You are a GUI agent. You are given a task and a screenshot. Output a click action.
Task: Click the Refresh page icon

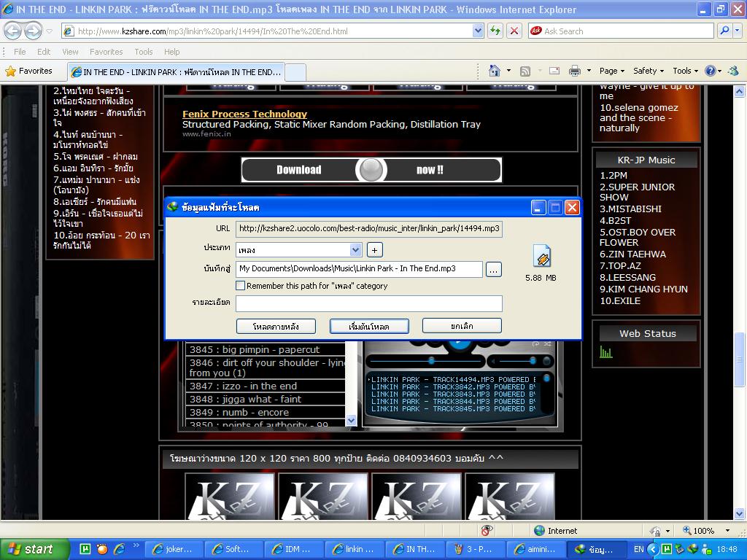[x=495, y=31]
